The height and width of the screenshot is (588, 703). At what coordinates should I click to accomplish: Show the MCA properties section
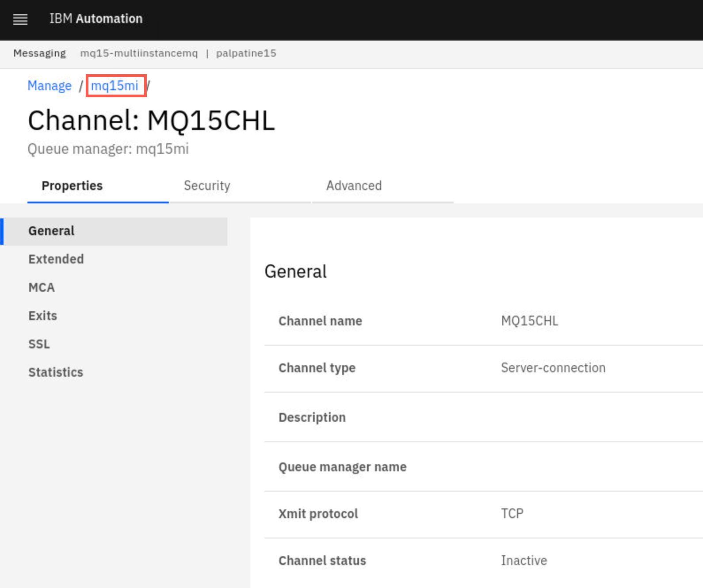coord(42,287)
